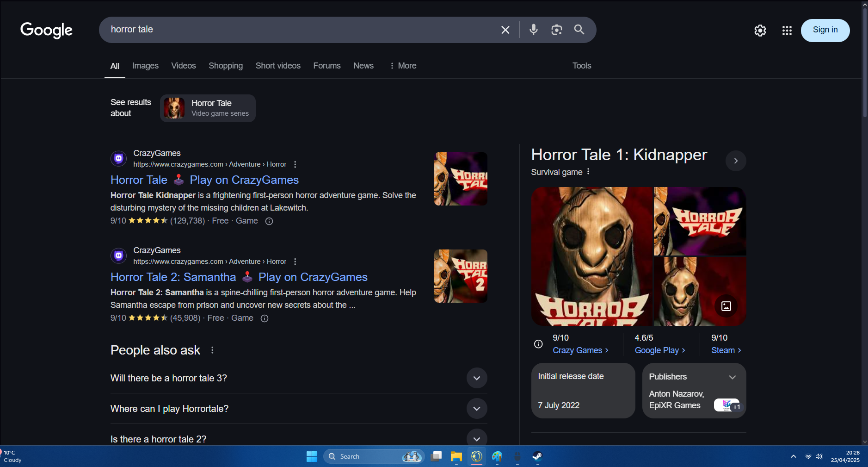The height and width of the screenshot is (467, 868).
Task: Select the All results tab
Action: coord(115,66)
